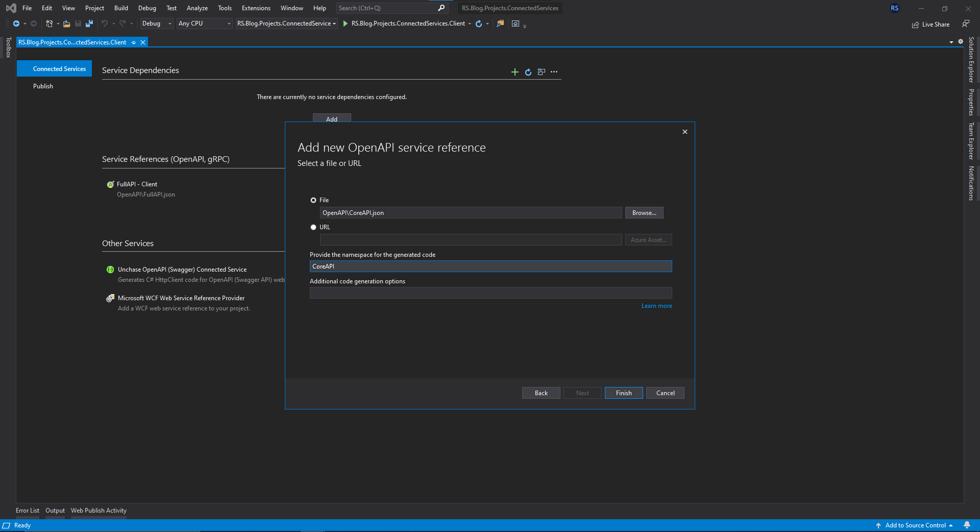Expand the toolbar overflow options arrow
Screen dimensions: 980x532
[x=525, y=26]
